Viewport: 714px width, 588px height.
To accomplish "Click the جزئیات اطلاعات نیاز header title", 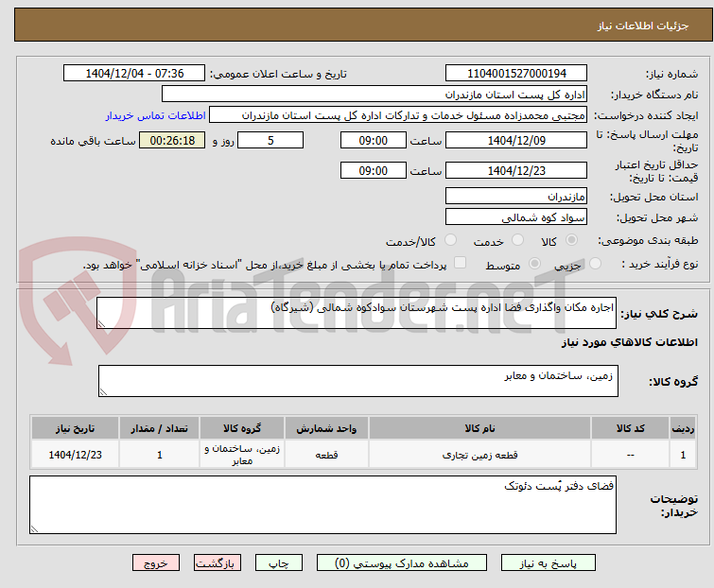I will (642, 26).
